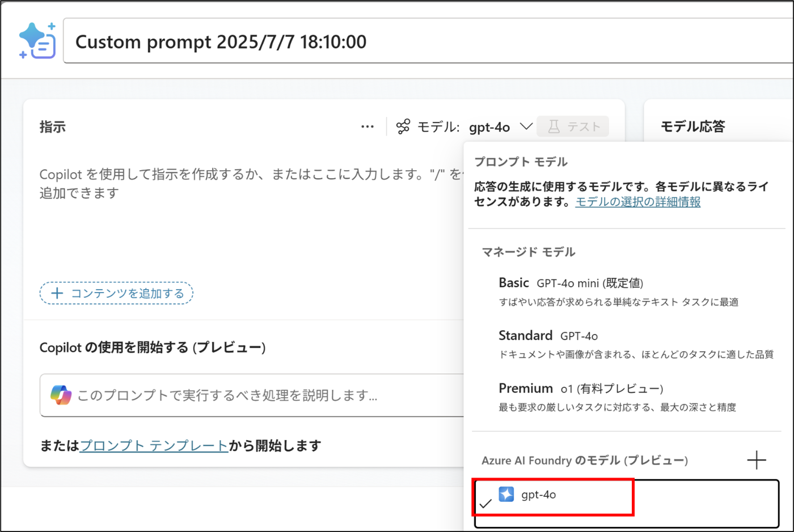Click コンテンツを追加する button
794x532 pixels.
click(x=116, y=293)
